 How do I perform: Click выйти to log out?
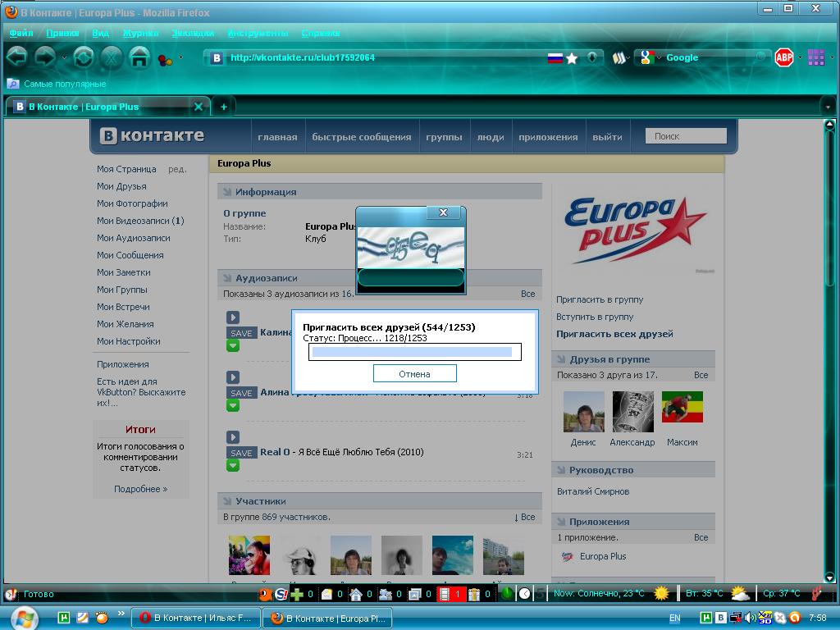click(x=608, y=137)
